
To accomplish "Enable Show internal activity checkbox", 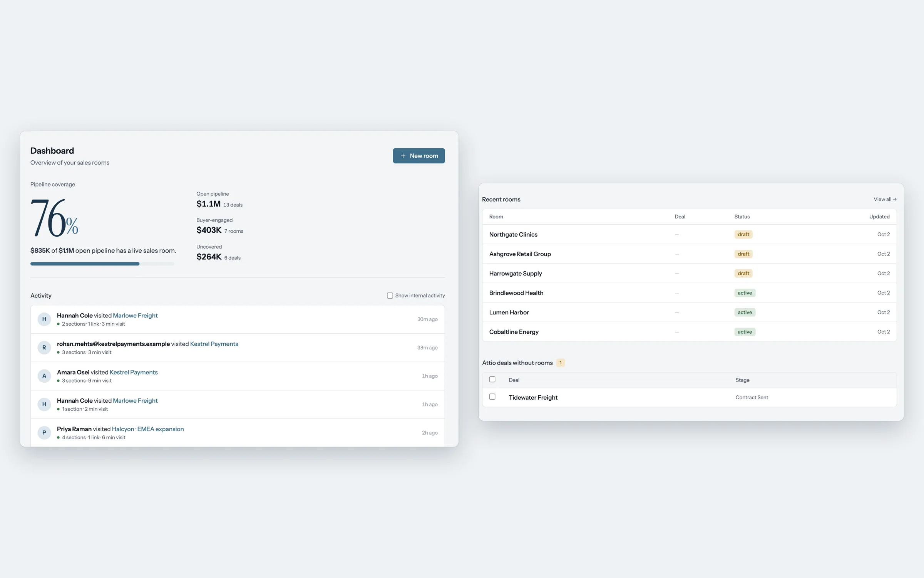I will pos(390,296).
